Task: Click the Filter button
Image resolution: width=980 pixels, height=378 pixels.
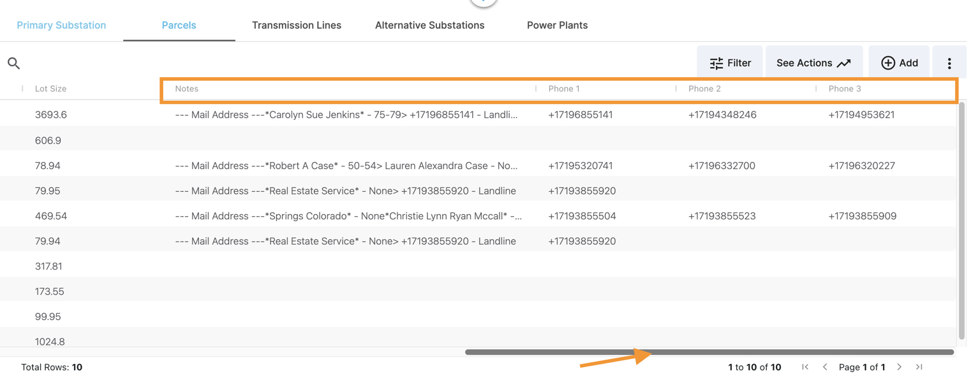Action: [730, 62]
